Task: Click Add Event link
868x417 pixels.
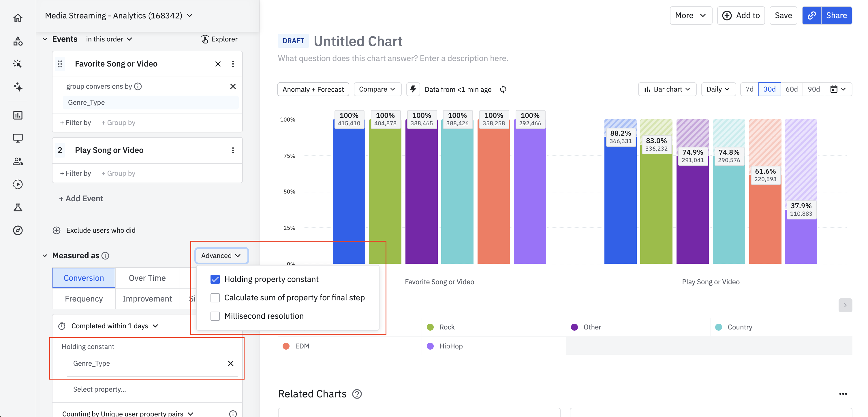Action: [x=81, y=199]
